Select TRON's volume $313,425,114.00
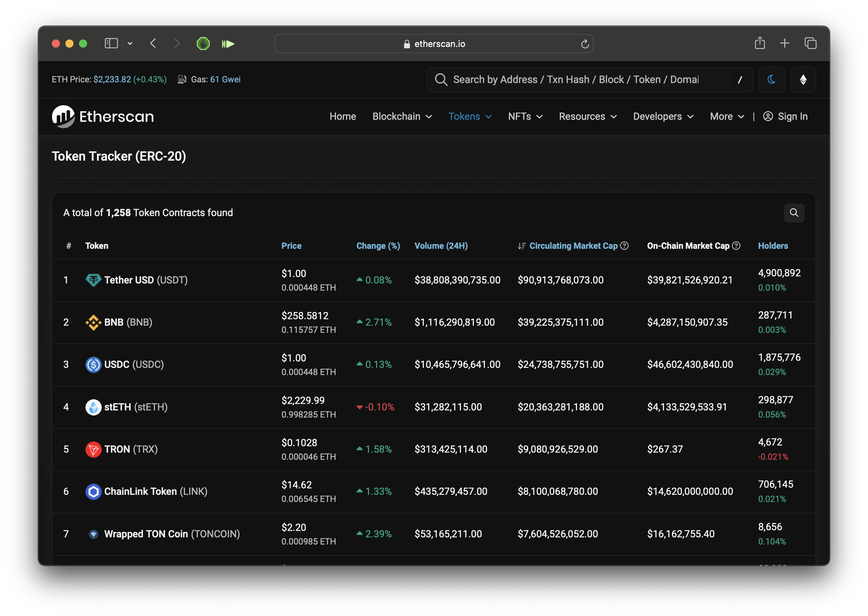The width and height of the screenshot is (868, 616). [x=451, y=450]
